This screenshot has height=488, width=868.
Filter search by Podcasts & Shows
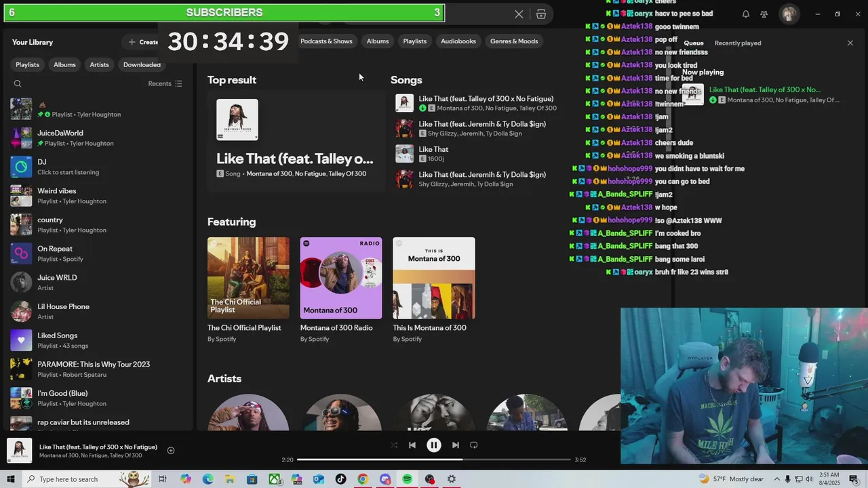coord(326,41)
